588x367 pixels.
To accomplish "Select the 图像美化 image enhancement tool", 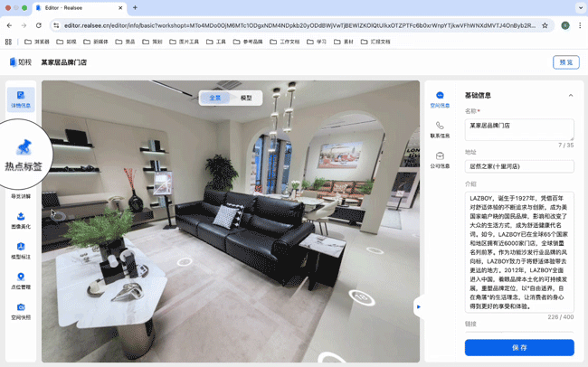I will (21, 221).
